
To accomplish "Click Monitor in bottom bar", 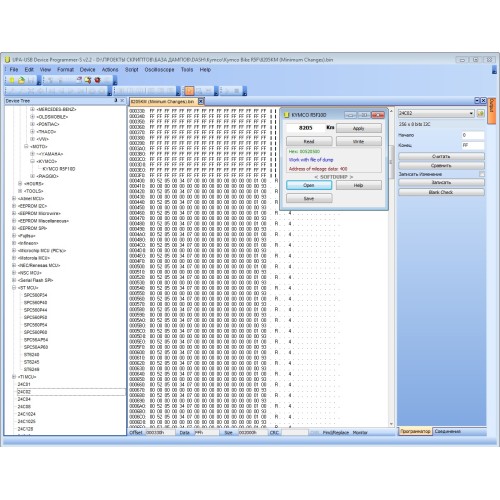I will [x=360, y=432].
